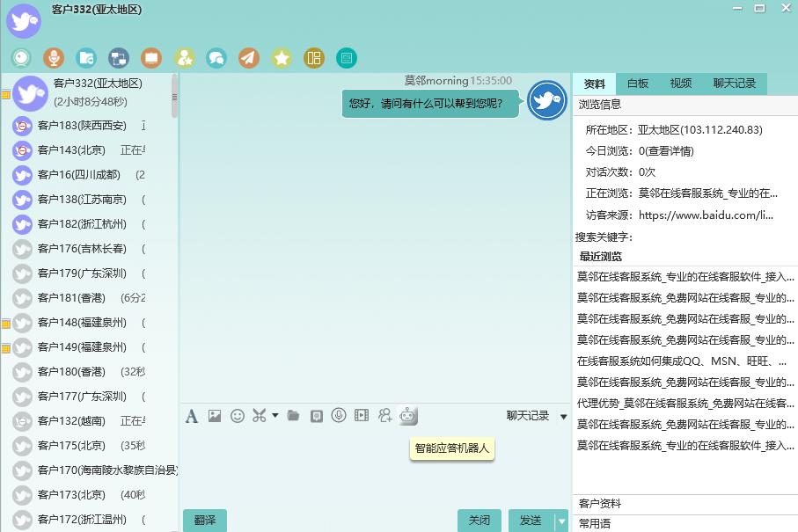Screen dimensions: 798x532
Task: Record a voice message with the microphone icon
Action: (339, 415)
